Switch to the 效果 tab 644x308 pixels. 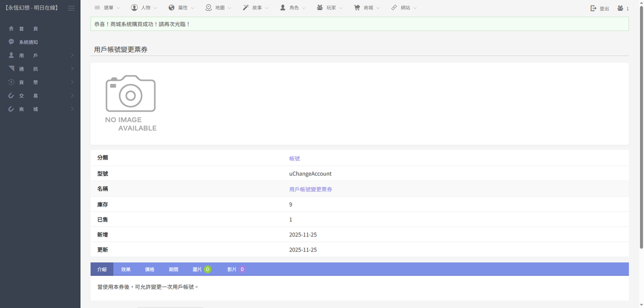pyautogui.click(x=125, y=269)
